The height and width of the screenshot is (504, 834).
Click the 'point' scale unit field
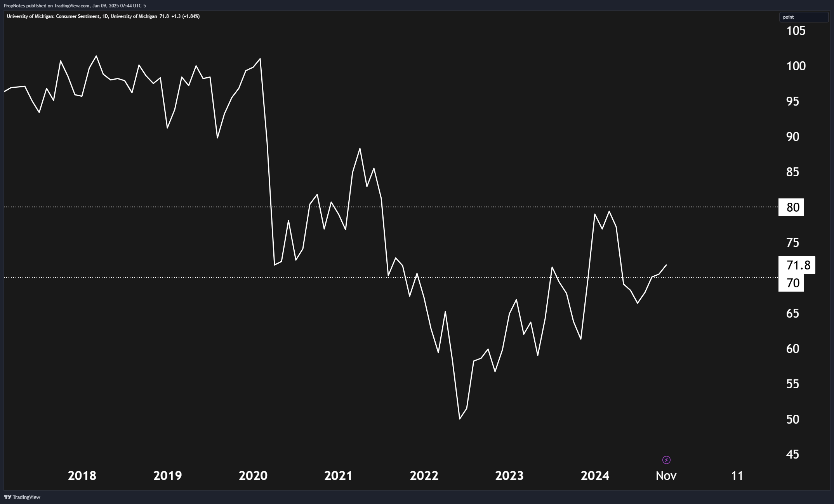804,17
